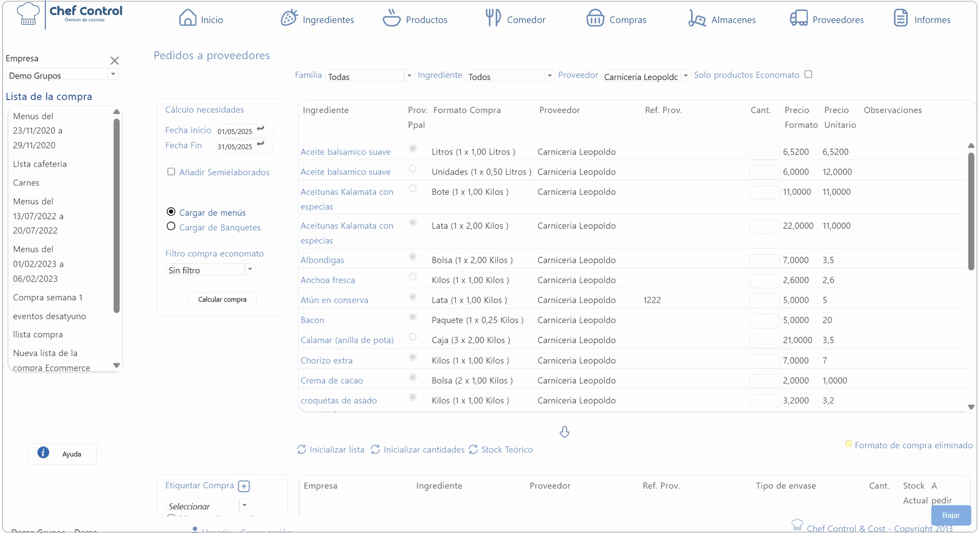Select Cargar de menús radio button
Viewport: 980px width, 533px height.
(171, 212)
